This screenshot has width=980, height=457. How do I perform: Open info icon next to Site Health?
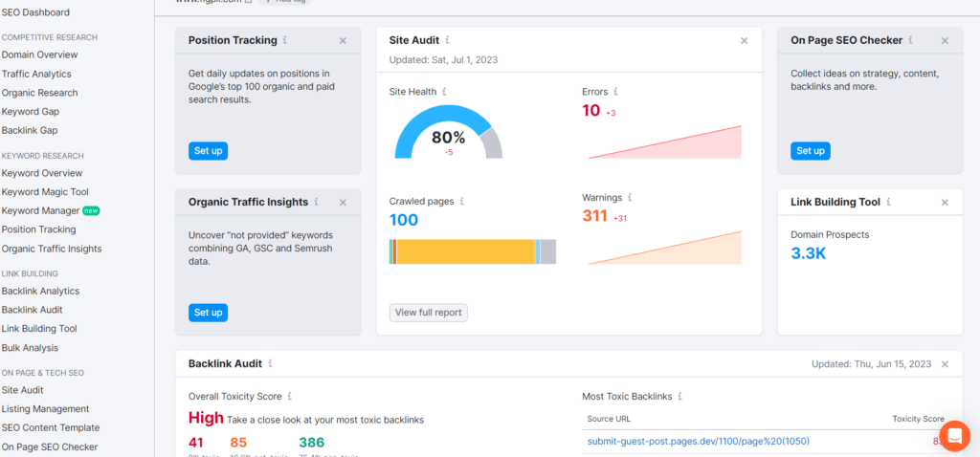[x=444, y=91]
